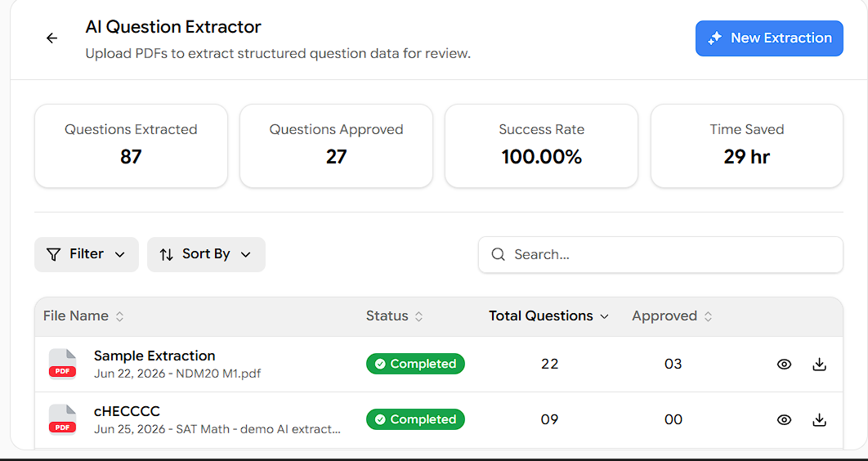Click the PDF icon for cHECCCC
Viewport: 868px width, 461px height.
63,419
